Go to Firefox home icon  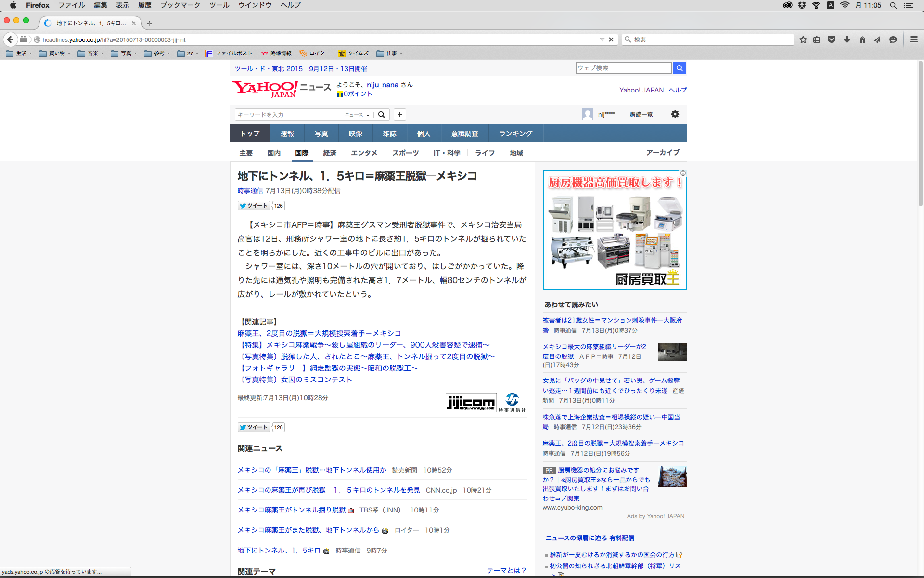click(x=862, y=39)
